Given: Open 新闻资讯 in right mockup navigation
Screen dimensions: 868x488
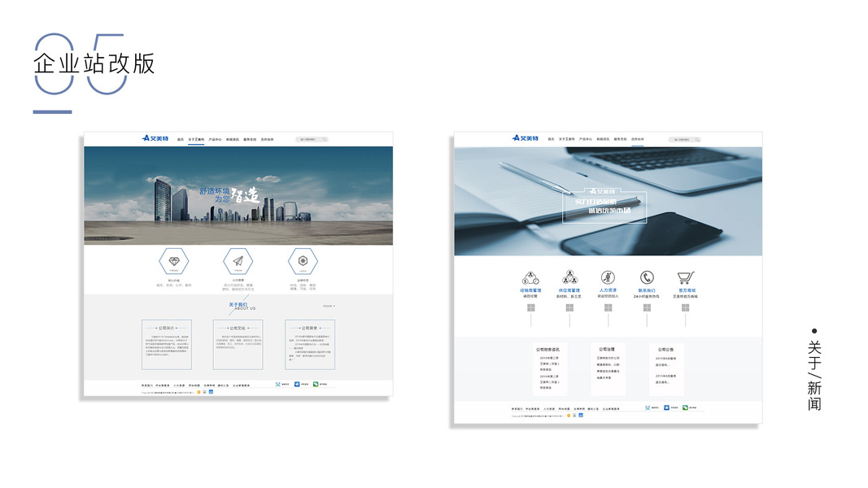Looking at the screenshot, I should (603, 139).
